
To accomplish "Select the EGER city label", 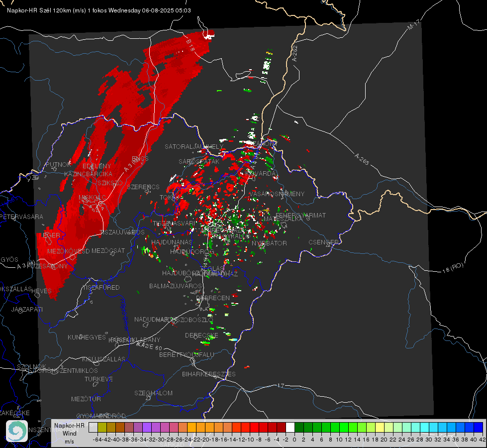I will pyautogui.click(x=51, y=235).
